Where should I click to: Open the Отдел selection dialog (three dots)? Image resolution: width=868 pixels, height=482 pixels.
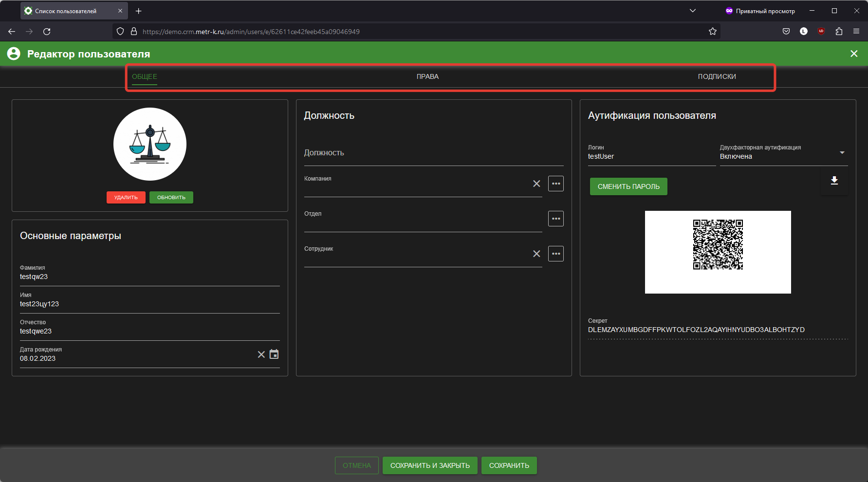coord(556,219)
